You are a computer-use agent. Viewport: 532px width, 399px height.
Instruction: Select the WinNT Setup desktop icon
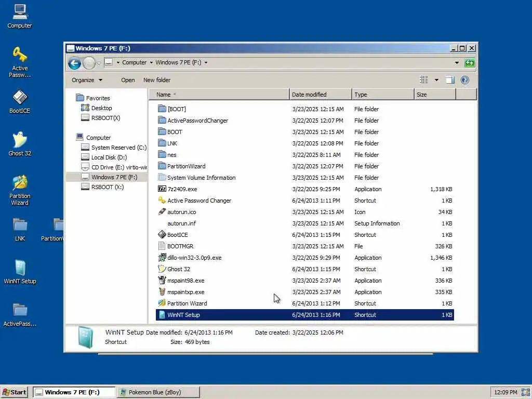(20, 272)
